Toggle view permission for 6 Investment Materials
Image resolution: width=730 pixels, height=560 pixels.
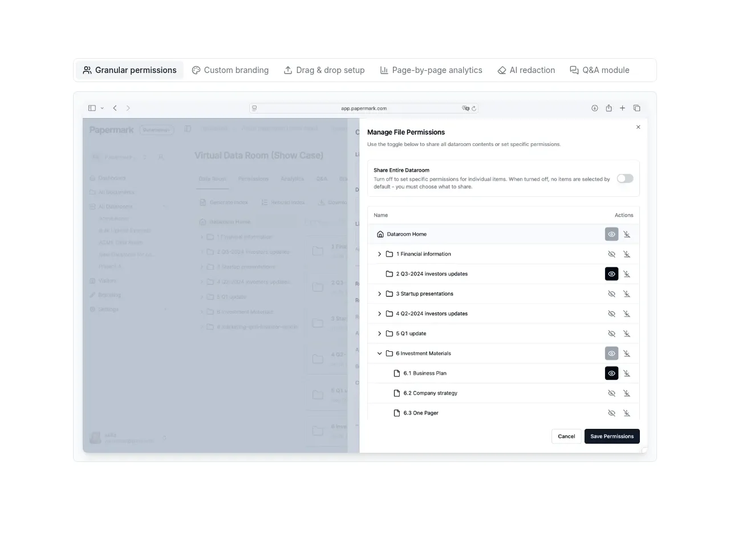tap(611, 354)
